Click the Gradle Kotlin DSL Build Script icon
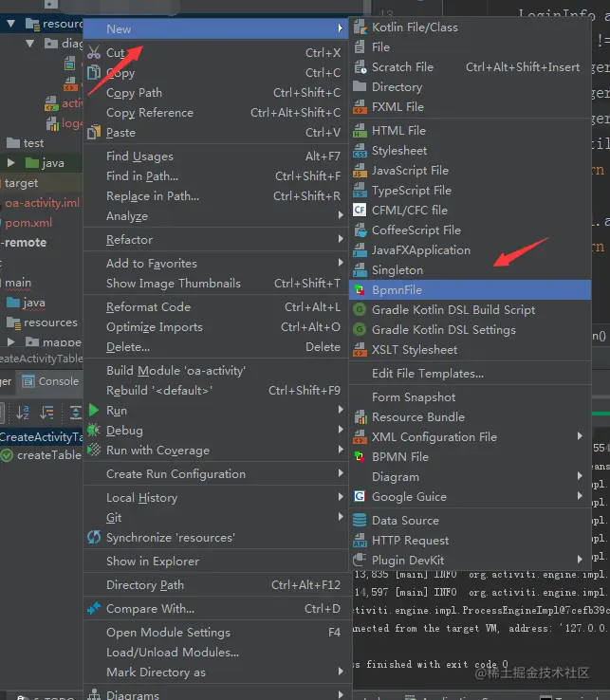Image resolution: width=610 pixels, height=700 pixels. [x=360, y=309]
